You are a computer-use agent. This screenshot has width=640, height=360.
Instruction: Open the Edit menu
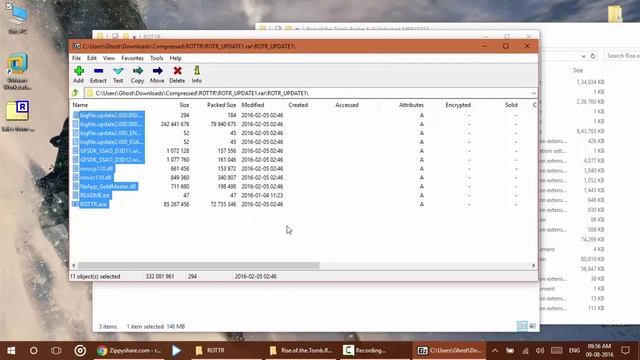[92, 58]
